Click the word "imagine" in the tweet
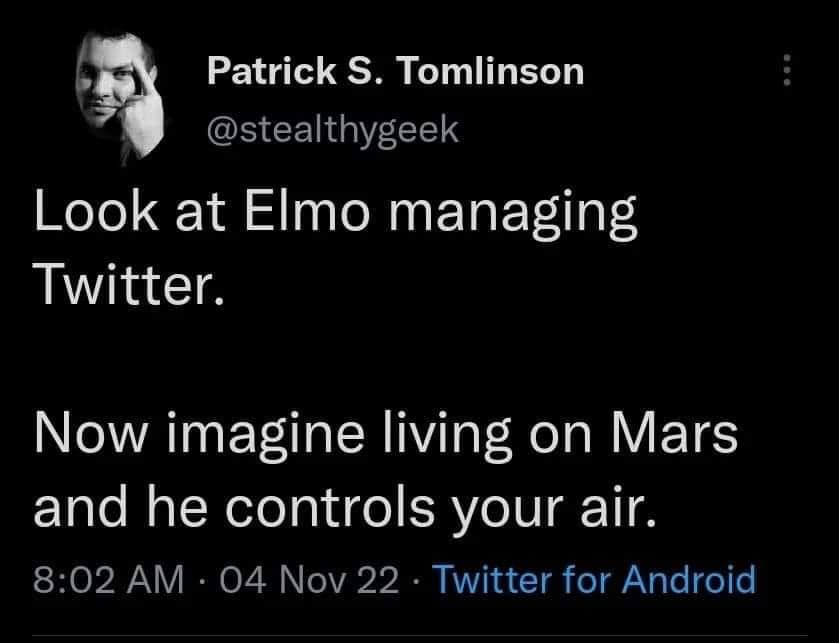 point(266,436)
